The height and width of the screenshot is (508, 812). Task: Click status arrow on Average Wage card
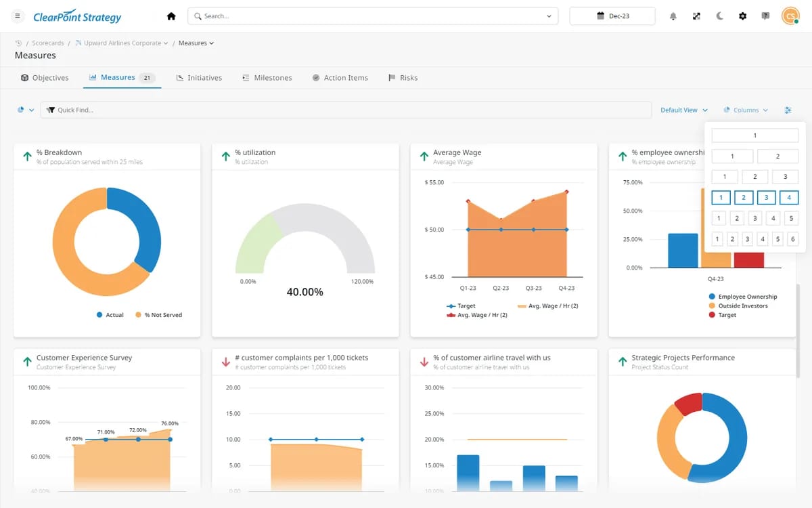(424, 156)
